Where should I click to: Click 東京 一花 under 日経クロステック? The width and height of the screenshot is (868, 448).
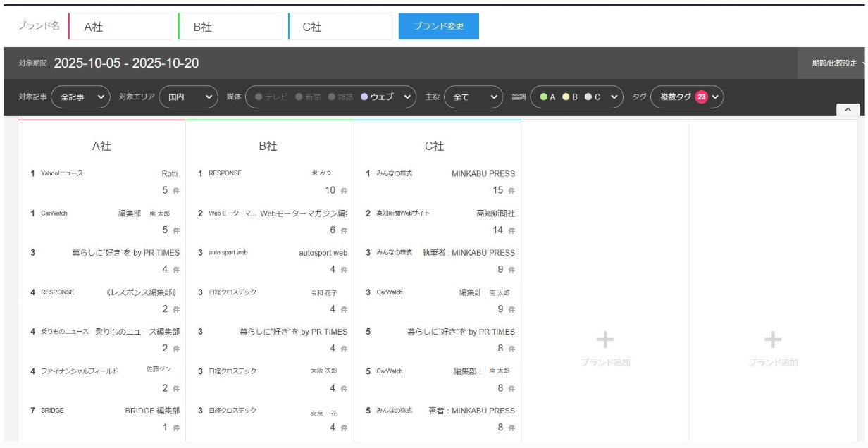click(324, 413)
